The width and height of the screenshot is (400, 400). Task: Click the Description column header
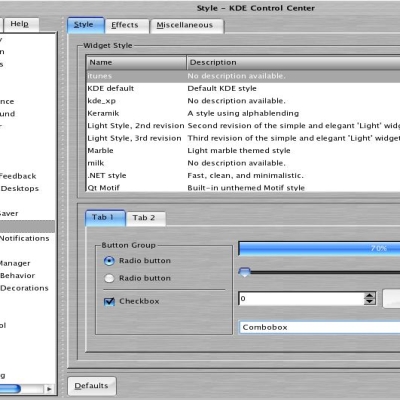(x=293, y=63)
